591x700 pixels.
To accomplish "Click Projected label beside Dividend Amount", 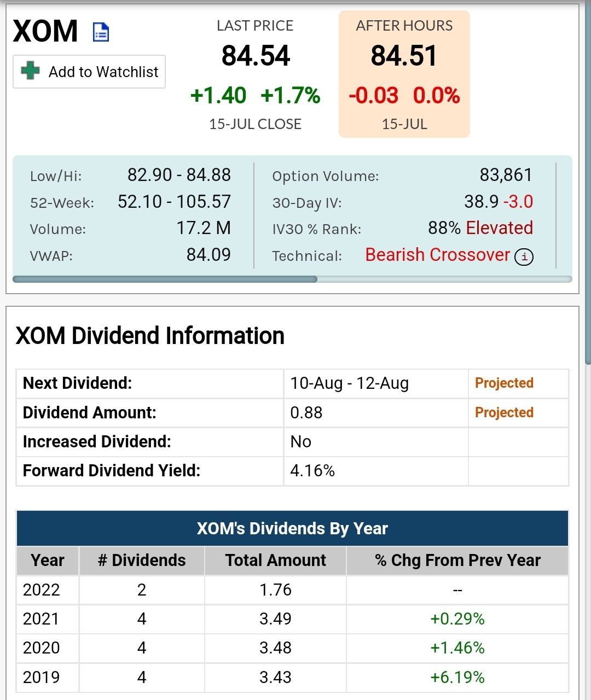I will coord(504,412).
